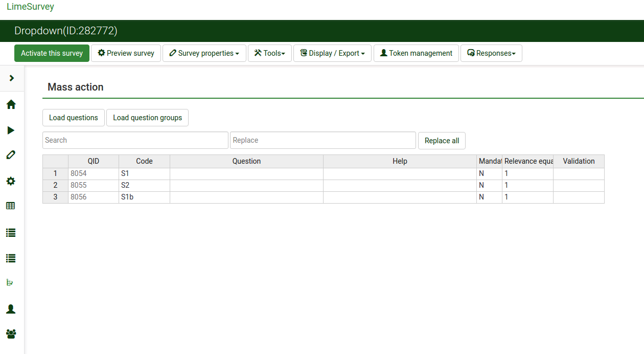This screenshot has width=644, height=354.
Task: Open Token management
Action: tap(416, 53)
